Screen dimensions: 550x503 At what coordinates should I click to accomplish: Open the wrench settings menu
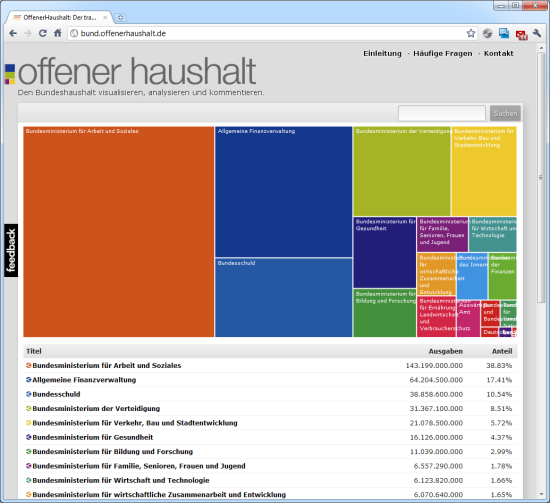pyautogui.click(x=537, y=33)
